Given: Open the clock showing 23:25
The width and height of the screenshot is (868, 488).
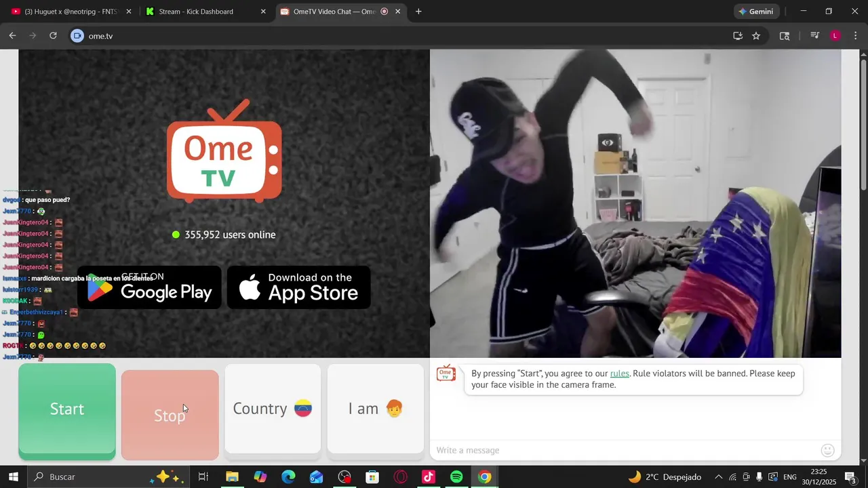Looking at the screenshot, I should point(818,476).
